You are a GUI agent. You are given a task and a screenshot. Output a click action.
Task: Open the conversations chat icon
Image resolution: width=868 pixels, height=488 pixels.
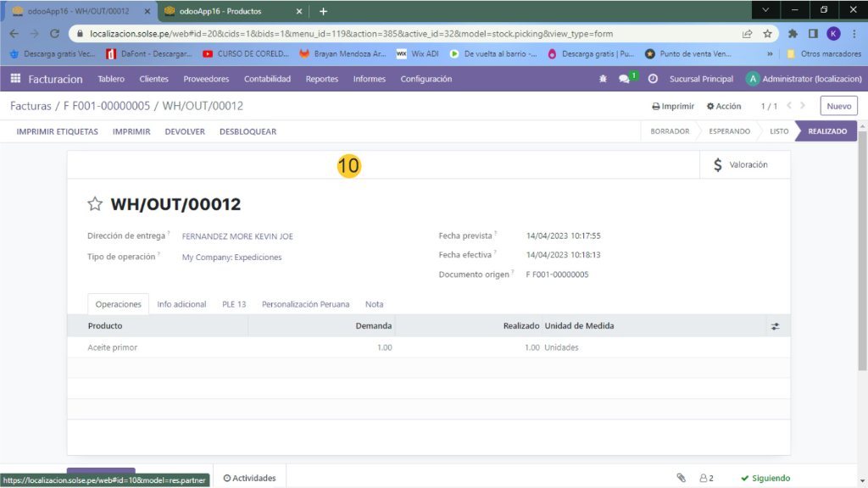[x=625, y=79]
